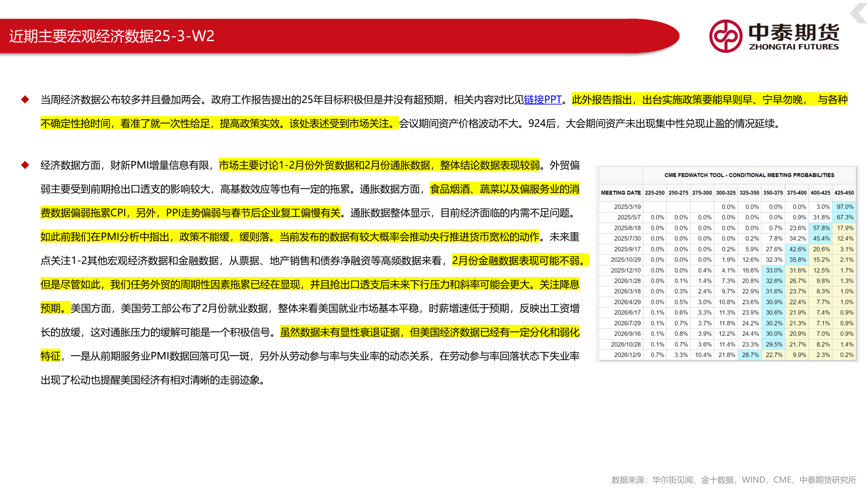Screen dimensions: 868x488
Task: Click the 2025/3/19 meeting date row
Action: coord(627,207)
